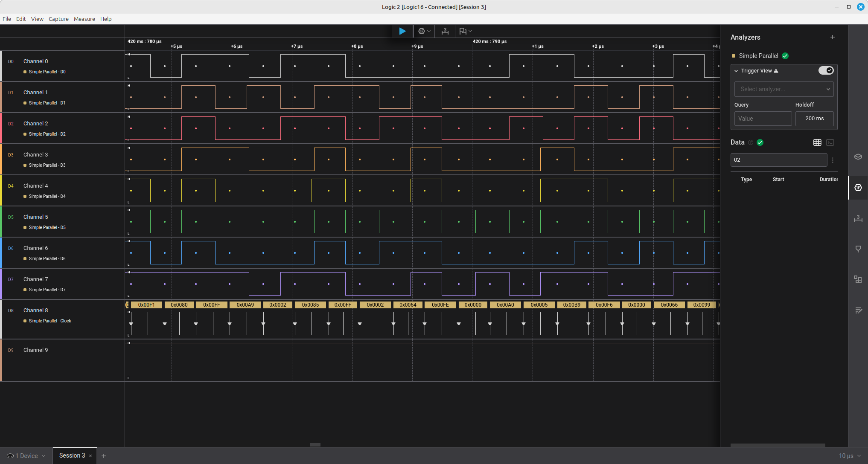Click the Data search field containing 02

[778, 160]
